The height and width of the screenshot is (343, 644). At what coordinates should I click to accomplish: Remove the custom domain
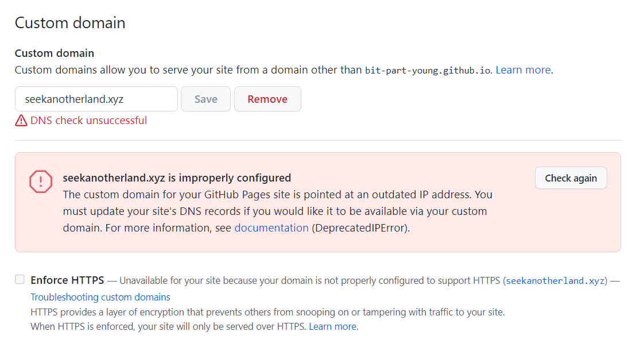(267, 99)
